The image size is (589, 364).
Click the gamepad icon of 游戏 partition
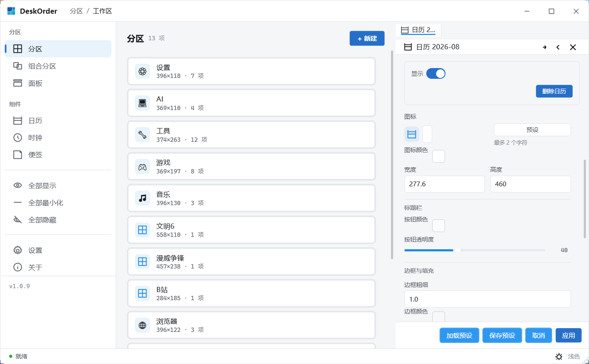pyautogui.click(x=143, y=166)
